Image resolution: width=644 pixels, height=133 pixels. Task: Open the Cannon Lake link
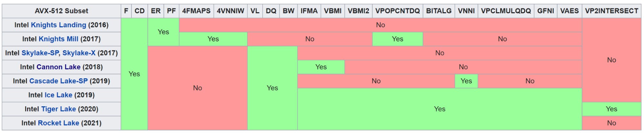59,67
